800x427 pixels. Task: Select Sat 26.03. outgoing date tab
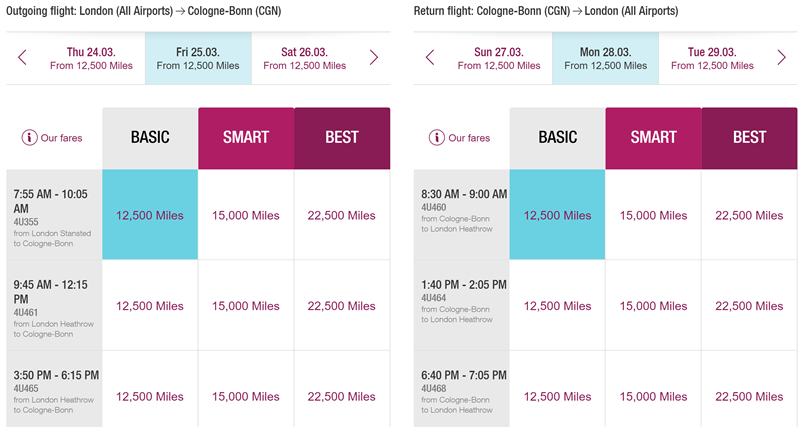click(x=305, y=58)
